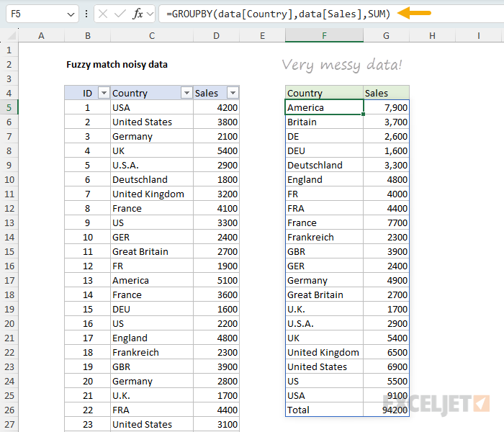
Task: Select cell 'FRA' in column F
Action: (x=324, y=209)
